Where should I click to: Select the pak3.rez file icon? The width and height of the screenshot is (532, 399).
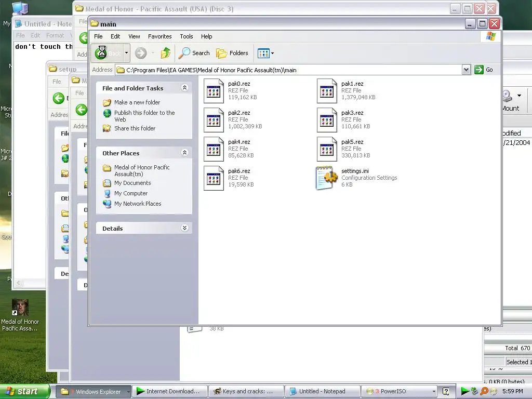pos(327,120)
